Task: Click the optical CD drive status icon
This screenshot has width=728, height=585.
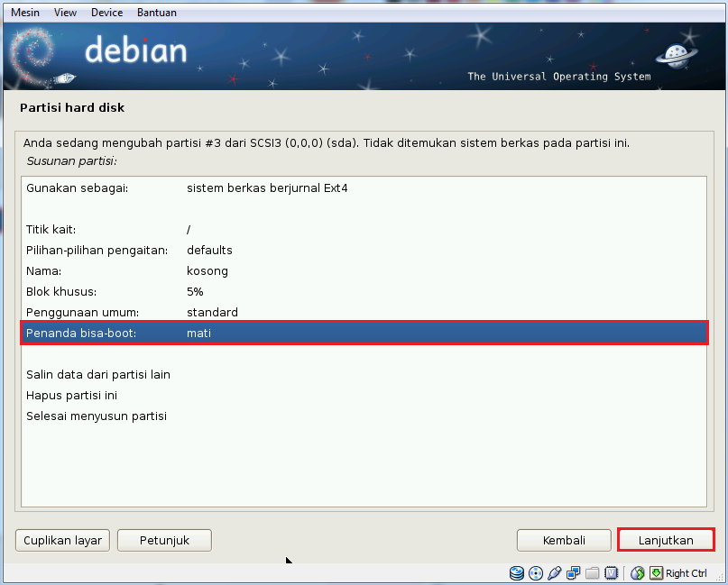Action: tap(536, 573)
